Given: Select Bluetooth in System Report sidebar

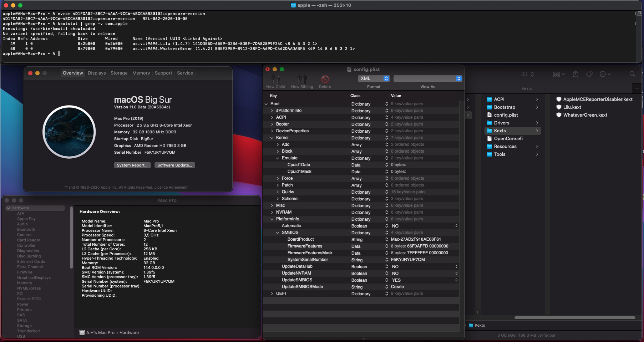Looking at the screenshot, I should 26,229.
